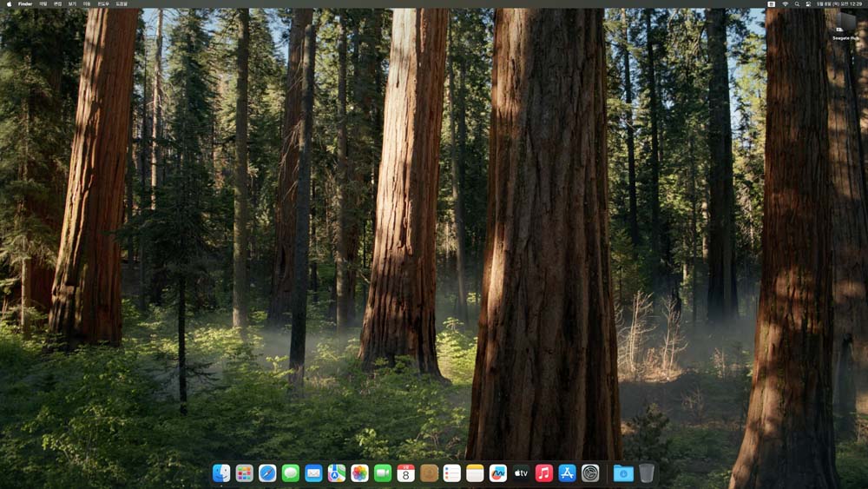Open the Reminders app in the Dock
Screen dimensions: 868x489
click(451, 473)
